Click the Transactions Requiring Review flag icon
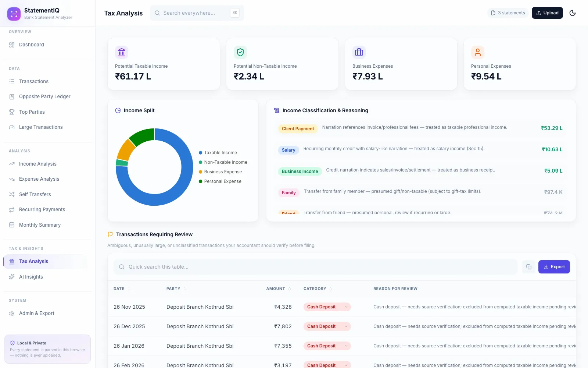This screenshot has height=368, width=588. (x=110, y=234)
